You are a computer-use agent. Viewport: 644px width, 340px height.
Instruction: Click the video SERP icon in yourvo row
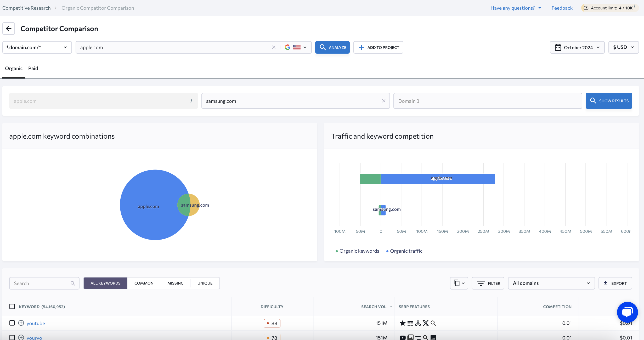[x=403, y=338]
